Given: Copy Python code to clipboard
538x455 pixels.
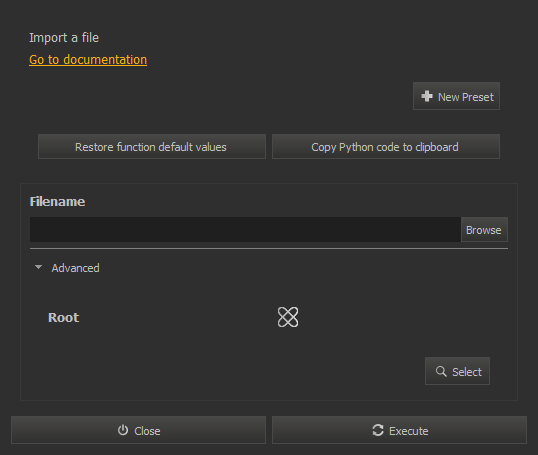Looking at the screenshot, I should (386, 147).
